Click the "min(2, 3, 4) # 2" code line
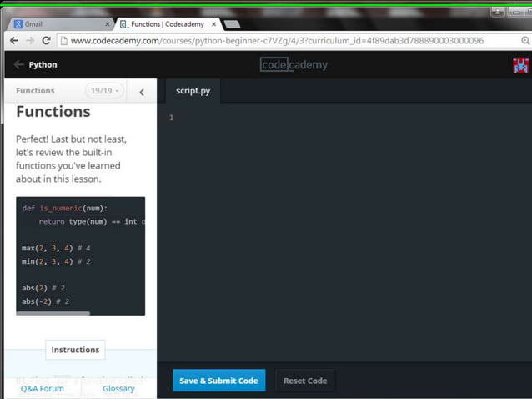532x399 pixels. point(56,261)
